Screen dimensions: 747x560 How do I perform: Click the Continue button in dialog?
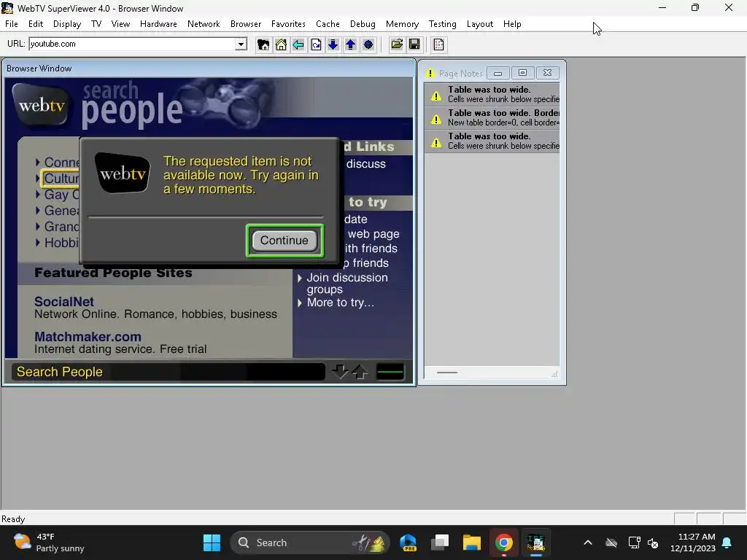tap(285, 241)
